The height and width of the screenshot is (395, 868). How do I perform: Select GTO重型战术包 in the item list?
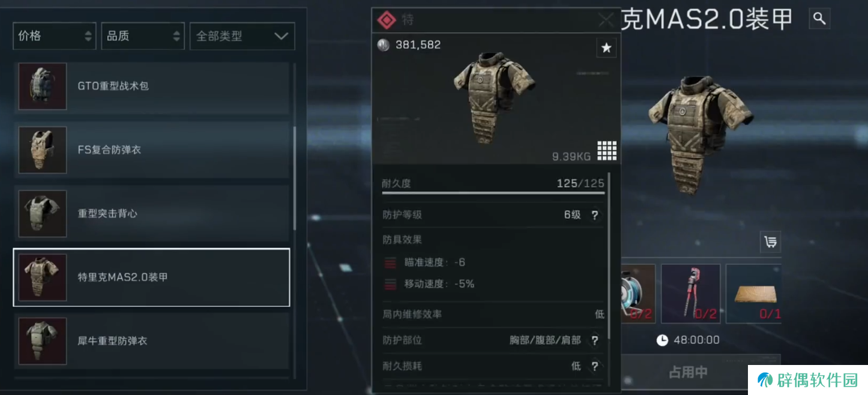(151, 86)
